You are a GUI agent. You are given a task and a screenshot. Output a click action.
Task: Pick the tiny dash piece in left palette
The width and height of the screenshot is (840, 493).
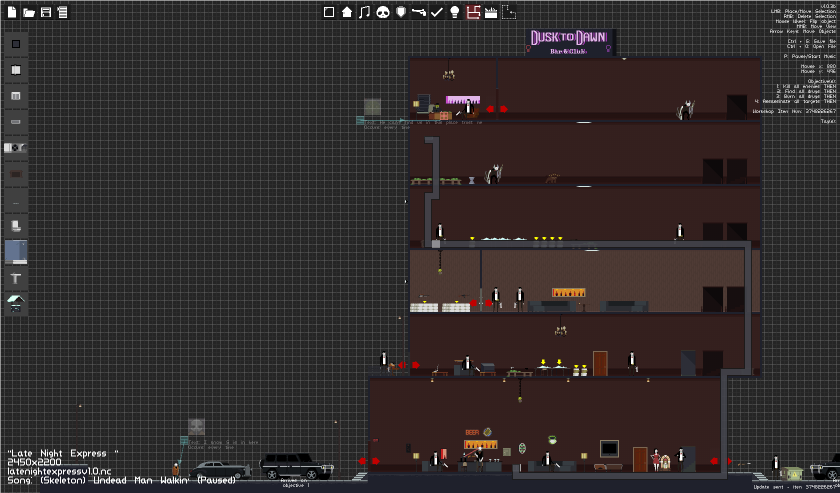[x=16, y=203]
